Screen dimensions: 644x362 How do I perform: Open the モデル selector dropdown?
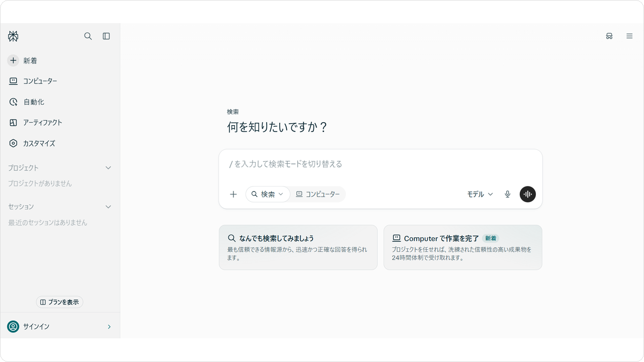[480, 194]
